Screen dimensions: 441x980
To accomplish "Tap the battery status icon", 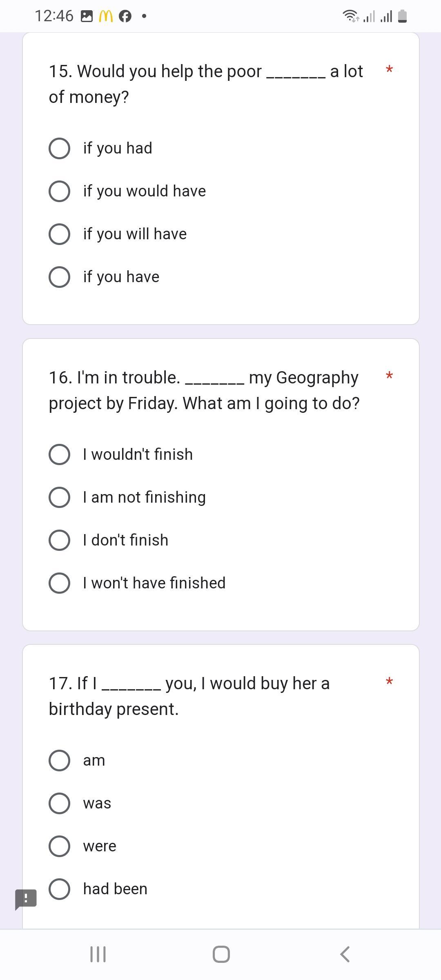I will click(402, 16).
